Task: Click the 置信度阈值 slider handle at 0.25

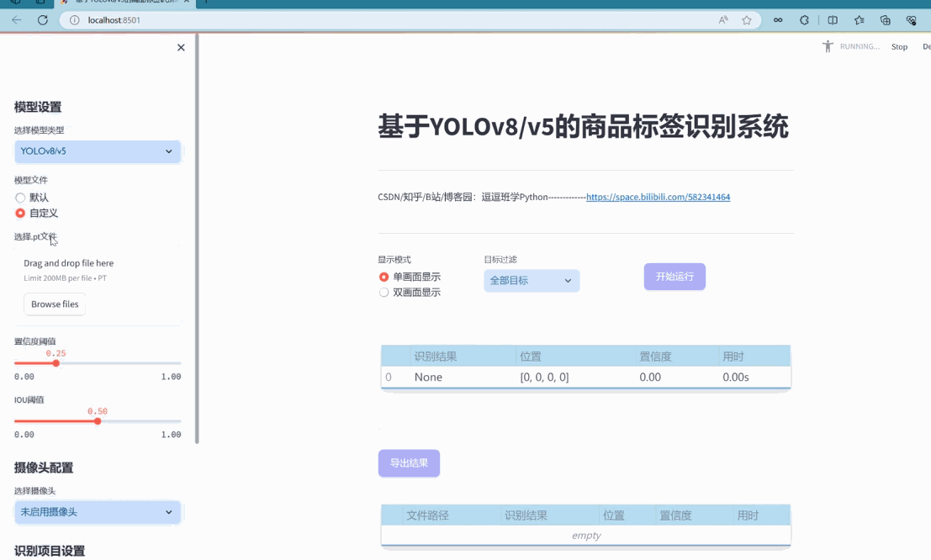Action: tap(56, 363)
